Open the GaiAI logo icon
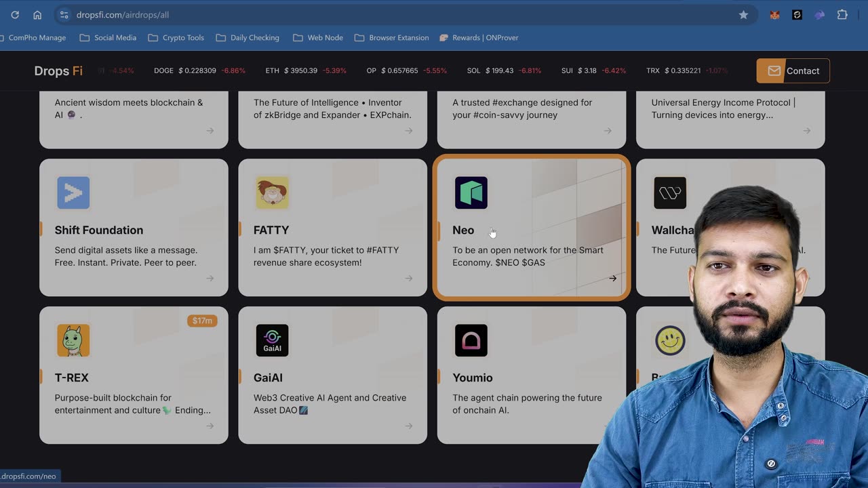 click(x=272, y=340)
